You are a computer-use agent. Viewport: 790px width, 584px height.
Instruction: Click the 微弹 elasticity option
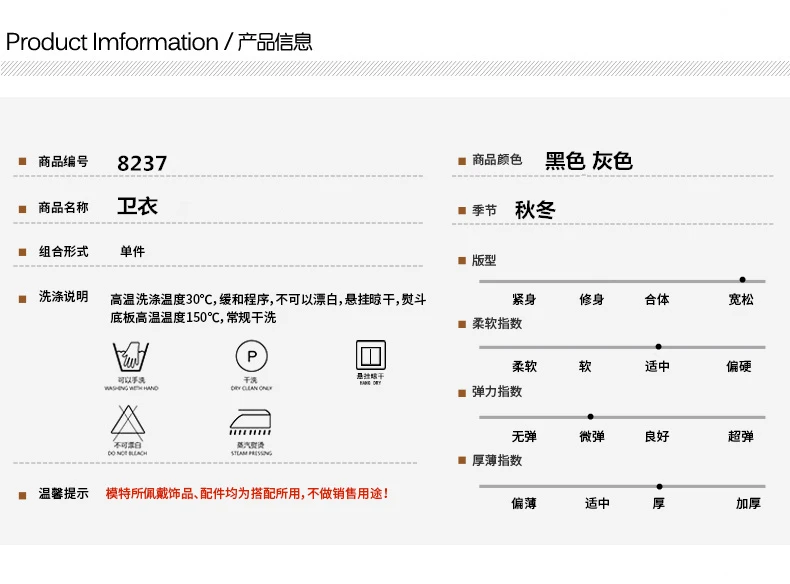coord(592,436)
